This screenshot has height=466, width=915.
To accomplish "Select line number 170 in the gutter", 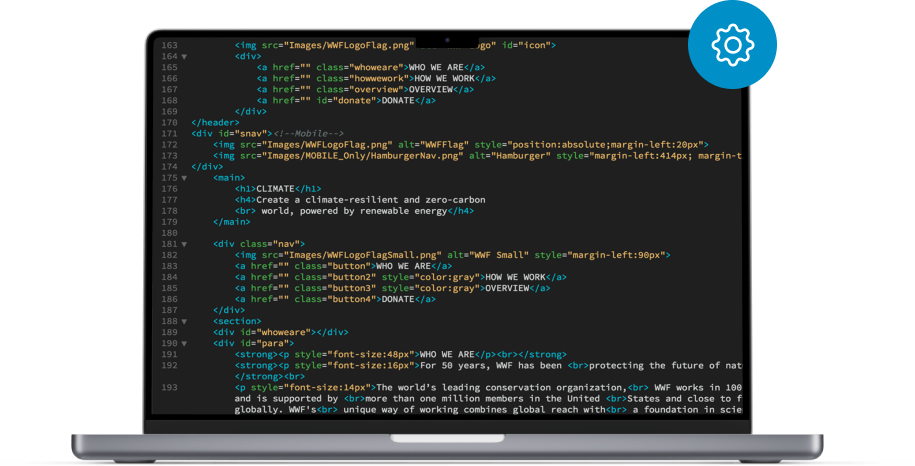I will (x=169, y=122).
